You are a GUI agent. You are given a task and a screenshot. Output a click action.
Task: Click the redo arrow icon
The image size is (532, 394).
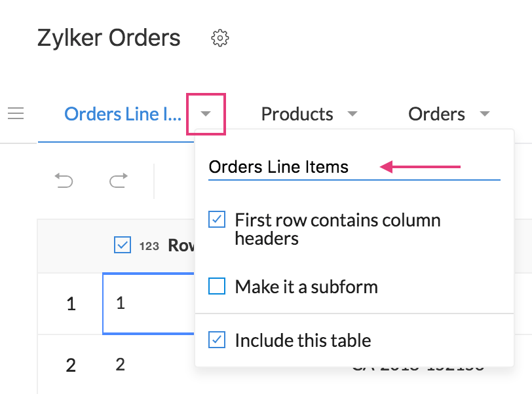(x=118, y=180)
